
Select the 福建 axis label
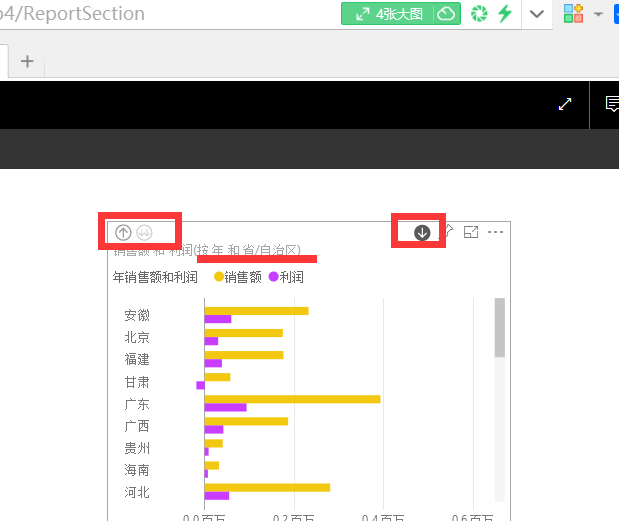(137, 359)
